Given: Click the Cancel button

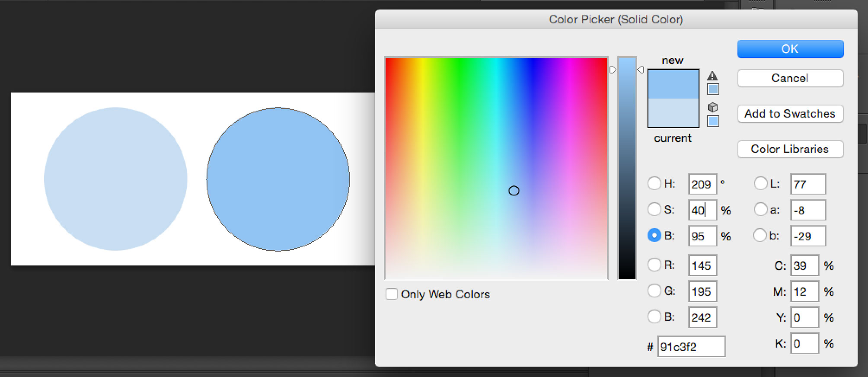Looking at the screenshot, I should pos(790,78).
